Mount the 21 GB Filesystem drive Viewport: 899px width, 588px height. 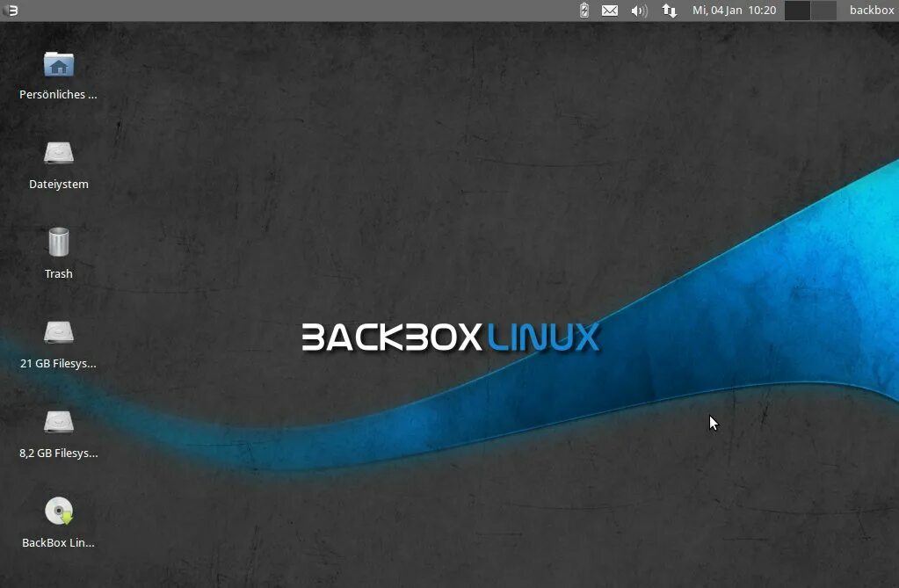click(58, 332)
